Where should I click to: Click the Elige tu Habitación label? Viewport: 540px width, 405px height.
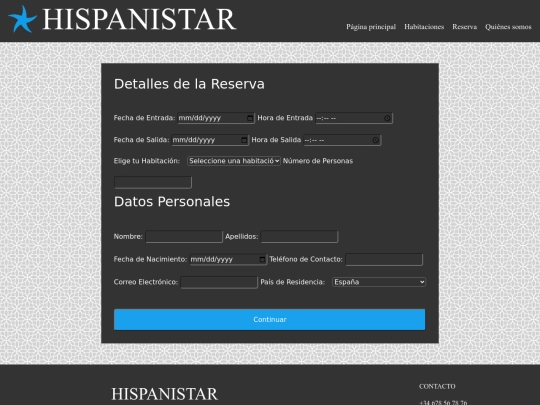tap(147, 161)
